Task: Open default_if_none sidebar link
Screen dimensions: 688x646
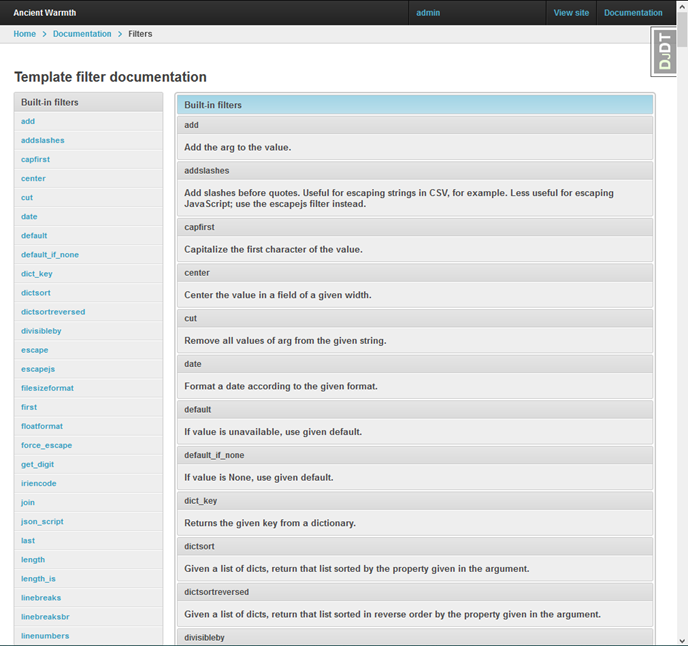Action: click(49, 254)
